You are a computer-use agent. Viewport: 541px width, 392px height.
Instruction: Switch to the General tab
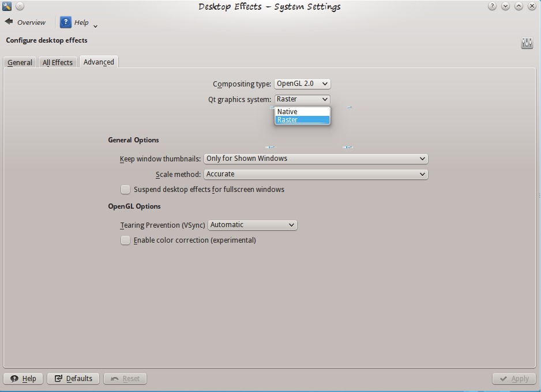point(20,62)
